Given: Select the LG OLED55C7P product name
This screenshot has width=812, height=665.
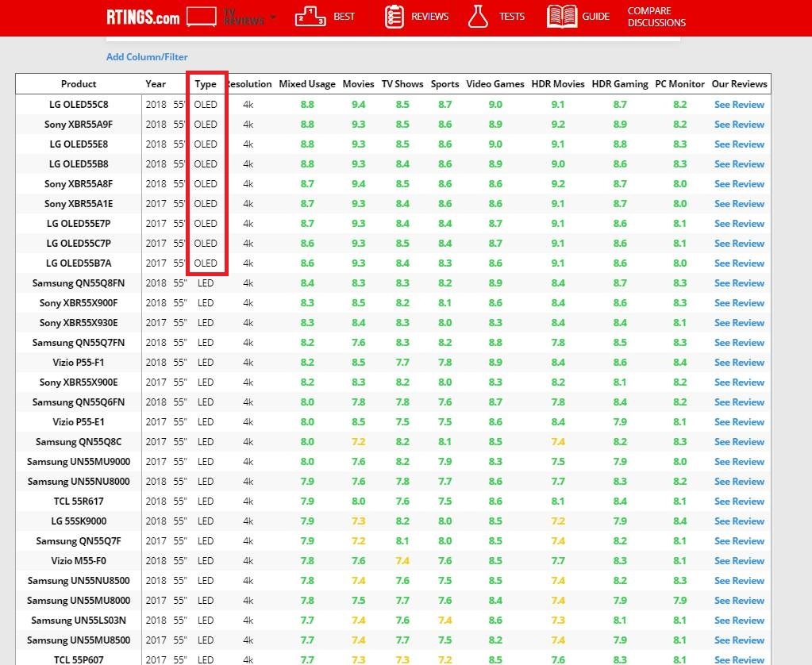Looking at the screenshot, I should coord(79,244).
